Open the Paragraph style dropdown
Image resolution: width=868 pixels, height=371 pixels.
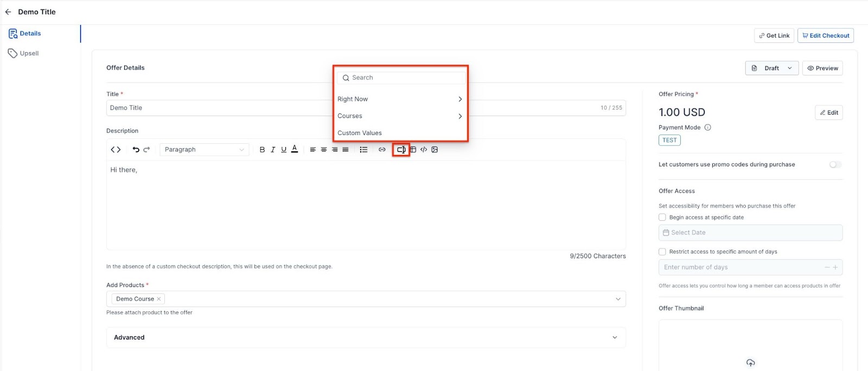tap(205, 150)
